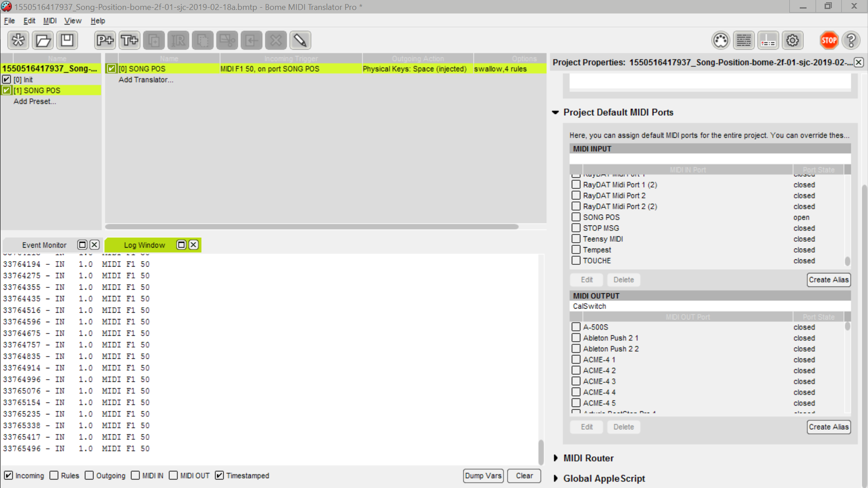
Task: Enable the Rules log checkbox
Action: pos(54,475)
